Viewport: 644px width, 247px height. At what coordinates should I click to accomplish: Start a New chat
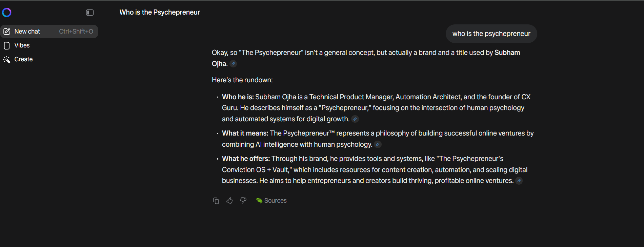27,32
